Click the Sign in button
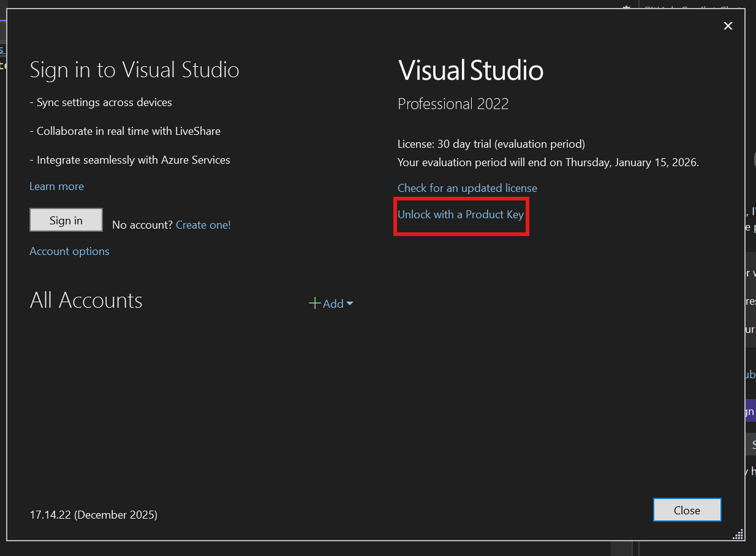The width and height of the screenshot is (756, 556). (x=66, y=219)
